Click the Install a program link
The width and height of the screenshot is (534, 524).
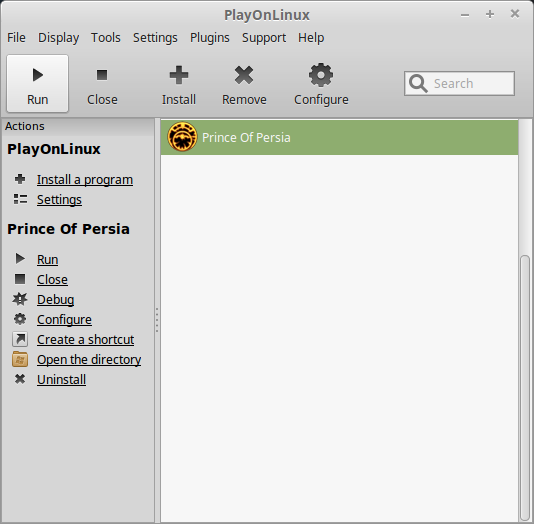click(x=85, y=179)
